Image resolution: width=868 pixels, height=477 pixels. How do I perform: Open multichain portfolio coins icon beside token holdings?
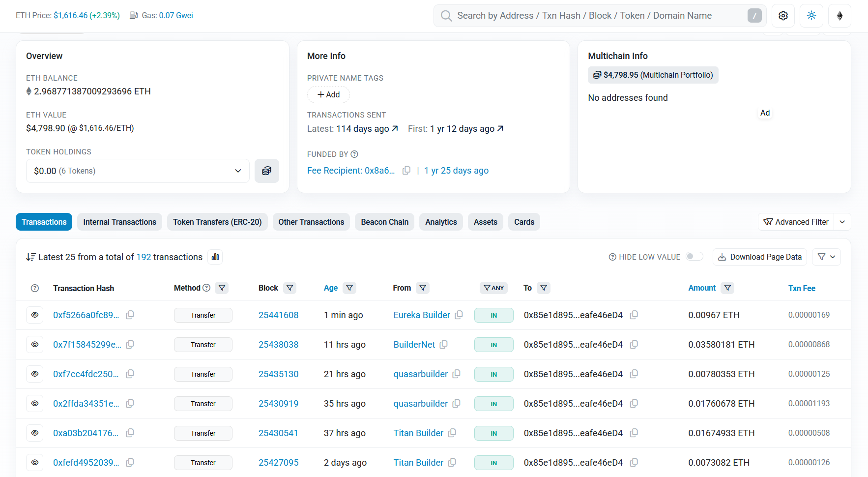click(x=267, y=171)
